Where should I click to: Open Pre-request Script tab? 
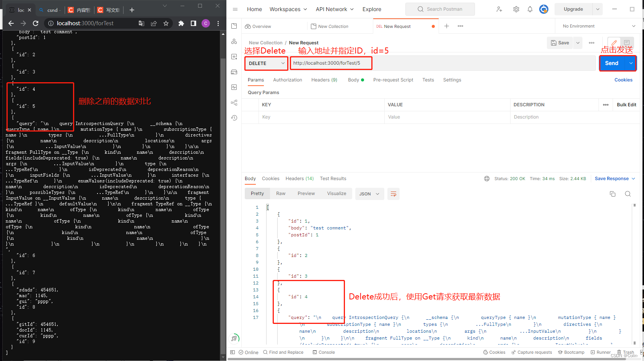(x=393, y=80)
